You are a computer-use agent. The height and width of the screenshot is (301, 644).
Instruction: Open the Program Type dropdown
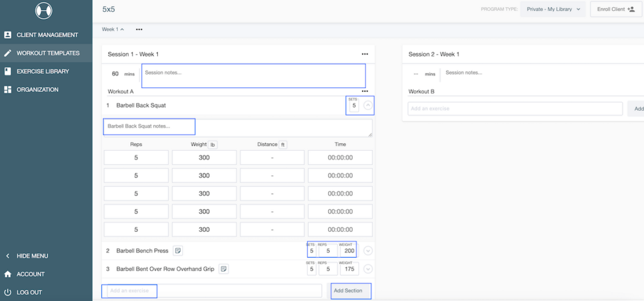553,9
